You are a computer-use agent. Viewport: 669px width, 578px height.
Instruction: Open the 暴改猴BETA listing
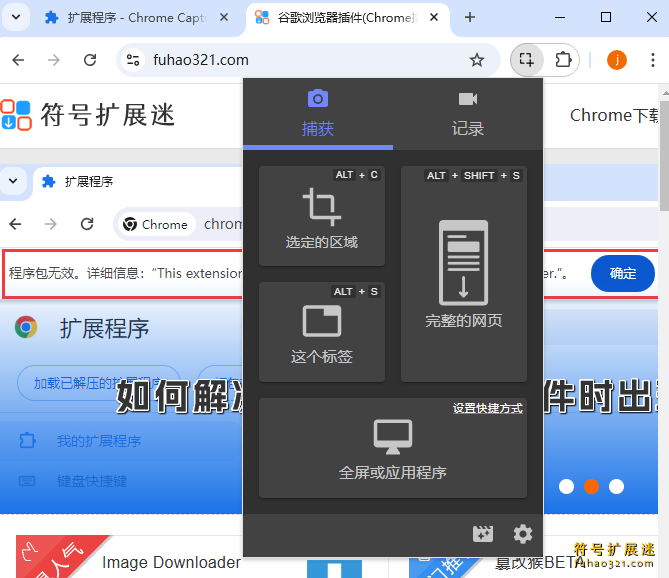click(538, 563)
